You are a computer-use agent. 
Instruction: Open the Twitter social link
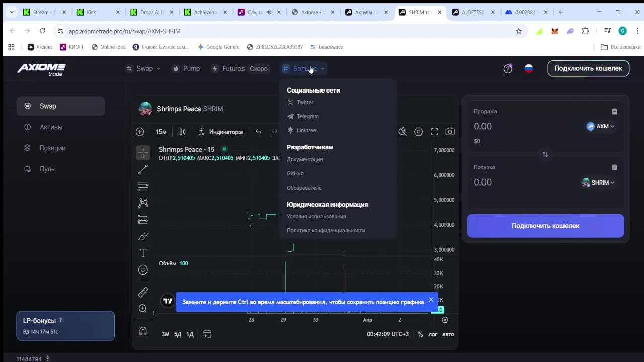300,102
